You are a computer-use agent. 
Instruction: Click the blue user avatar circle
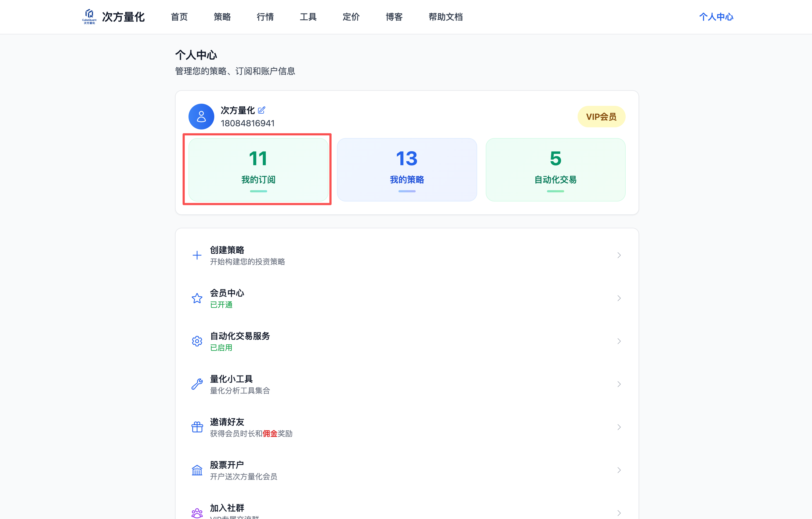tap(201, 116)
